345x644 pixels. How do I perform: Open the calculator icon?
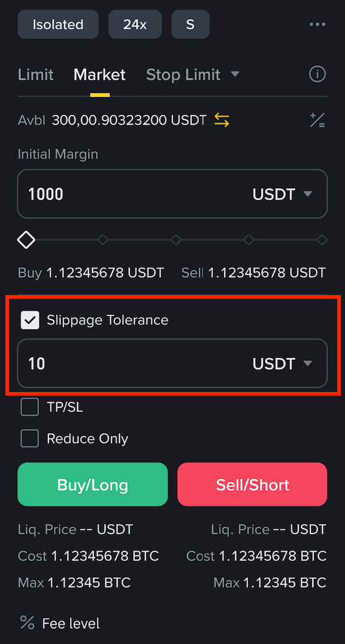[x=317, y=120]
